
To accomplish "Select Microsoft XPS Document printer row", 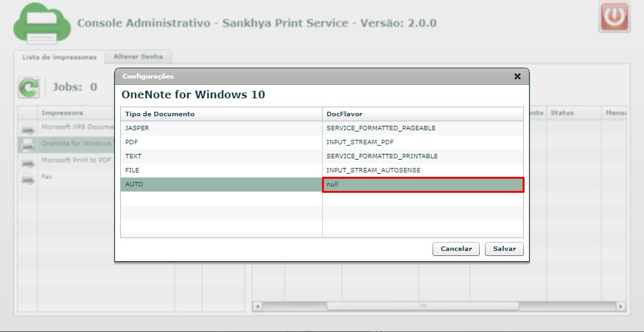I will [x=66, y=128].
